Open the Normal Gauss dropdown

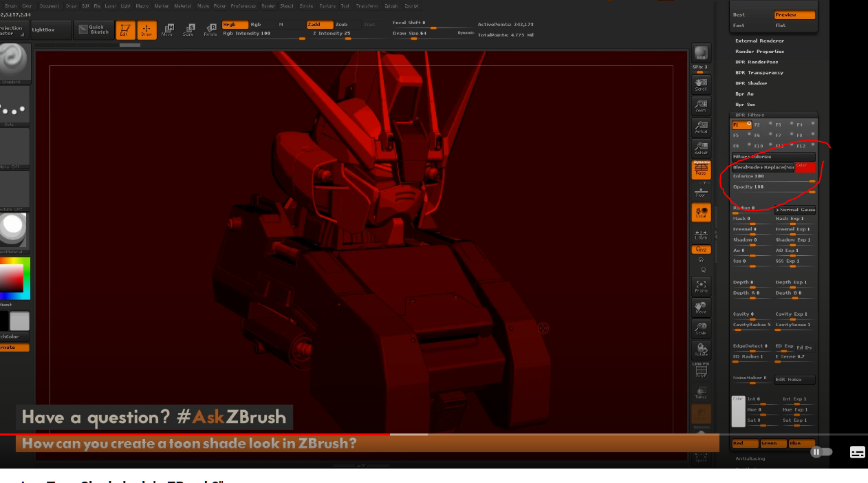point(795,209)
